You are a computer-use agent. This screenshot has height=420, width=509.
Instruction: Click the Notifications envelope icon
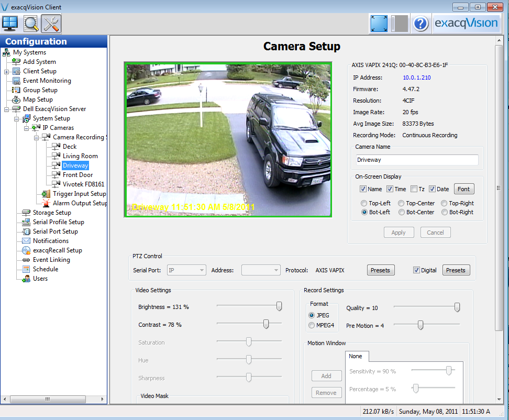click(26, 241)
